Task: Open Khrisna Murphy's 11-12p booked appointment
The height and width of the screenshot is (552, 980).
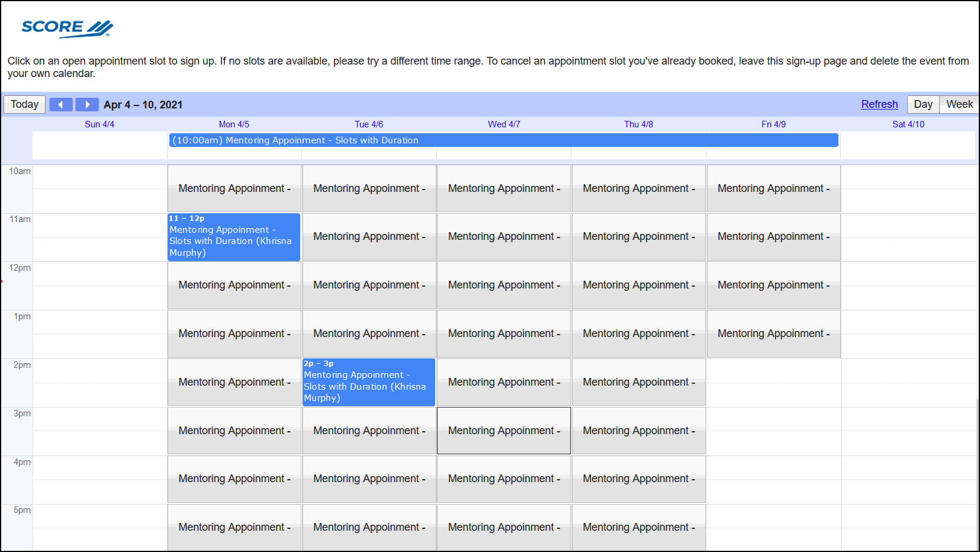Action: click(234, 237)
